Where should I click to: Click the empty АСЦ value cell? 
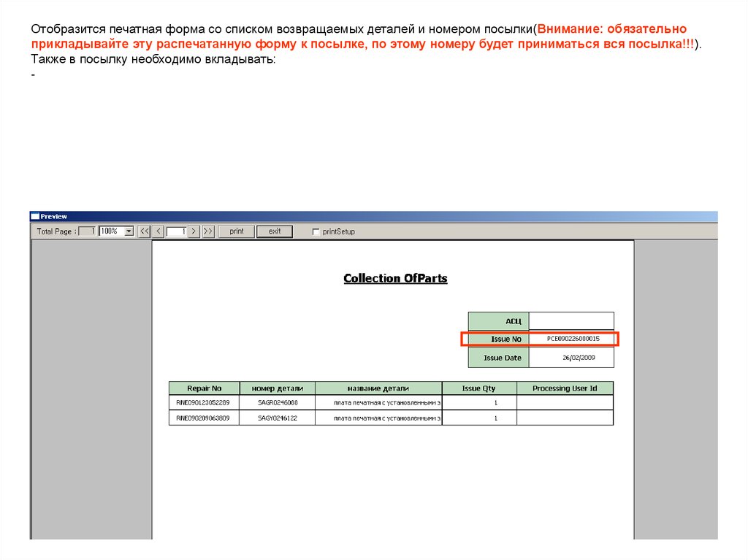(x=571, y=321)
